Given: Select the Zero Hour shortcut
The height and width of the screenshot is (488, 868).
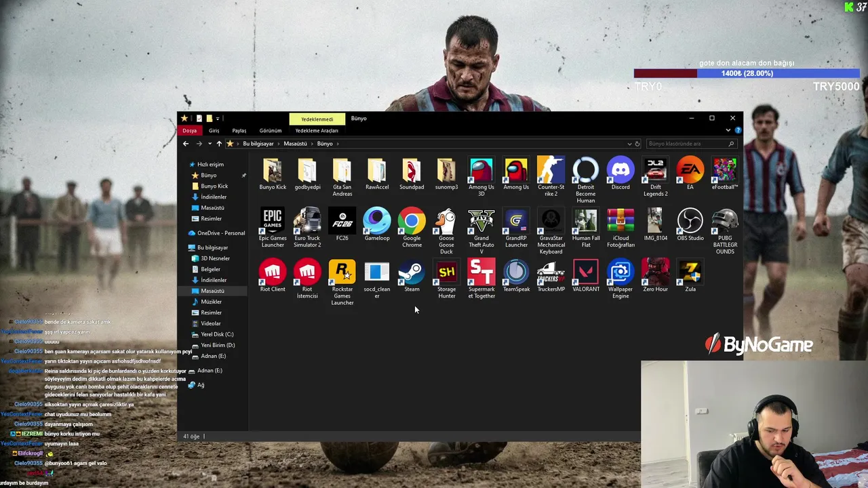Looking at the screenshot, I should [x=655, y=276].
